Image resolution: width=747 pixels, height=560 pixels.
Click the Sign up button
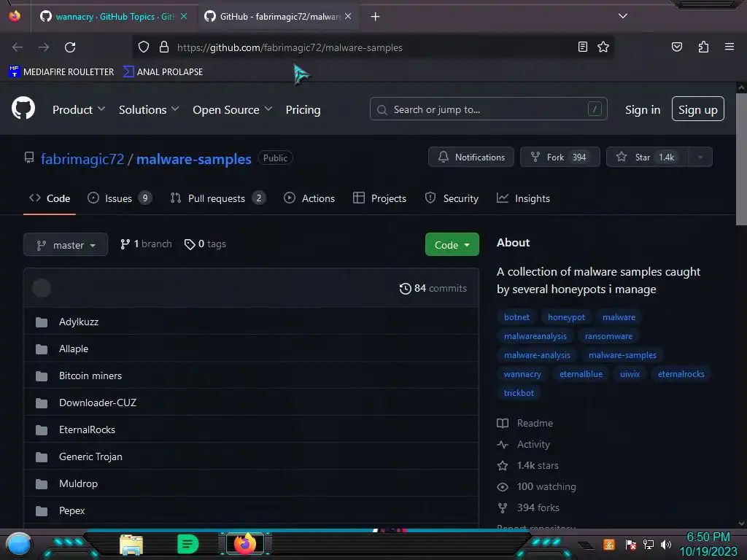point(698,109)
